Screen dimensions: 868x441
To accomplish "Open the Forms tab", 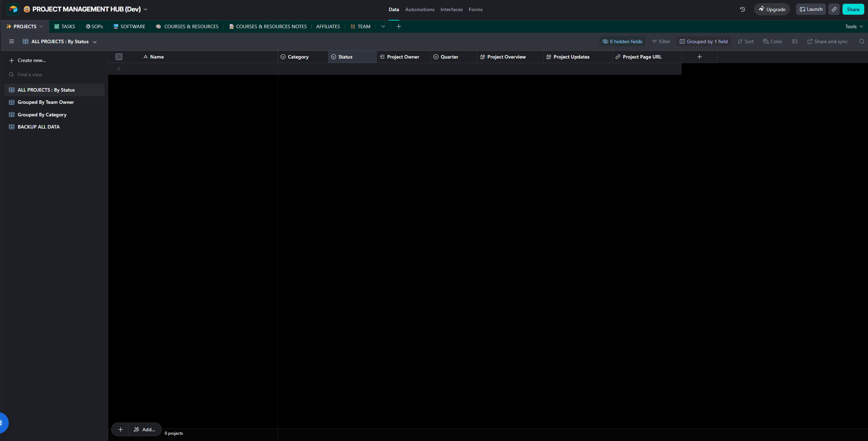I will coord(475,9).
